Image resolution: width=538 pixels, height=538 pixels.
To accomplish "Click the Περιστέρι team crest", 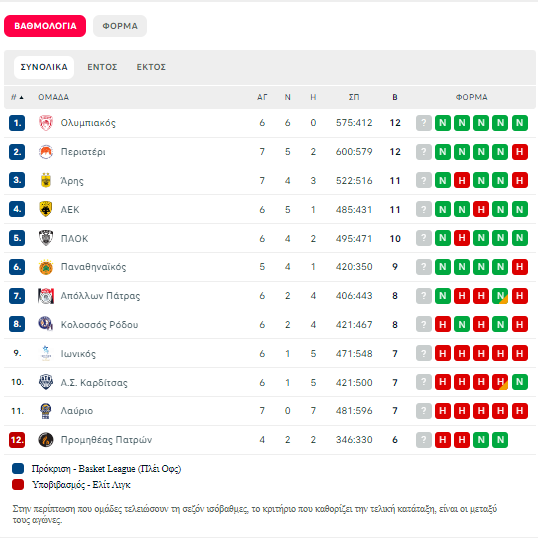I will click(46, 152).
